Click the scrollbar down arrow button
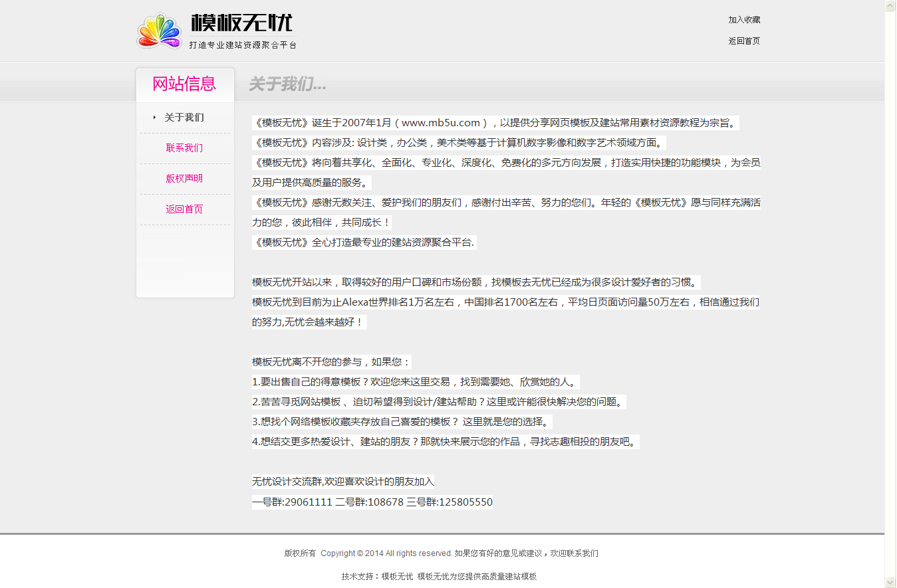 (890, 582)
